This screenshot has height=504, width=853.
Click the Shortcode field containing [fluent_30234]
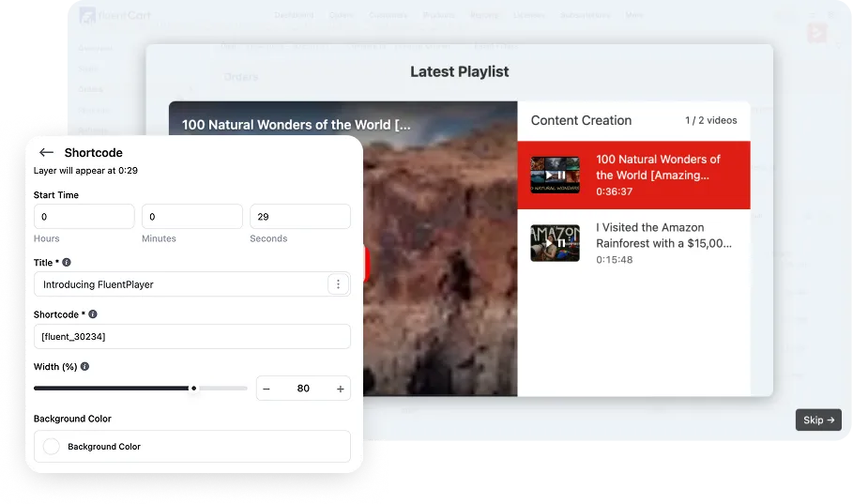(x=191, y=337)
